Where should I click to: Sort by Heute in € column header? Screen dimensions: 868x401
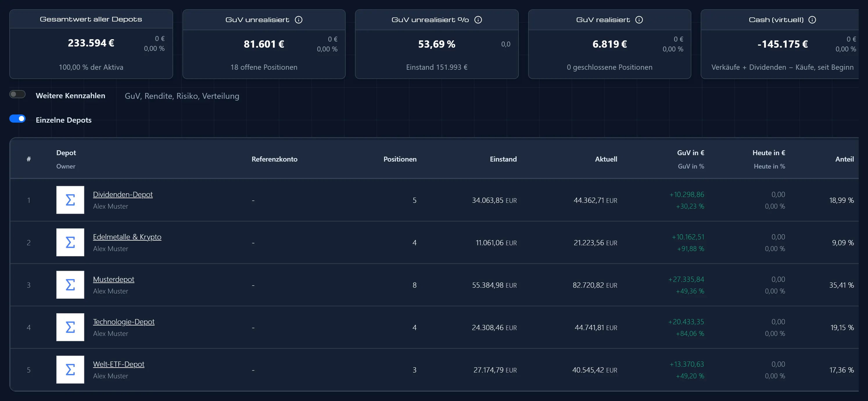click(x=769, y=153)
